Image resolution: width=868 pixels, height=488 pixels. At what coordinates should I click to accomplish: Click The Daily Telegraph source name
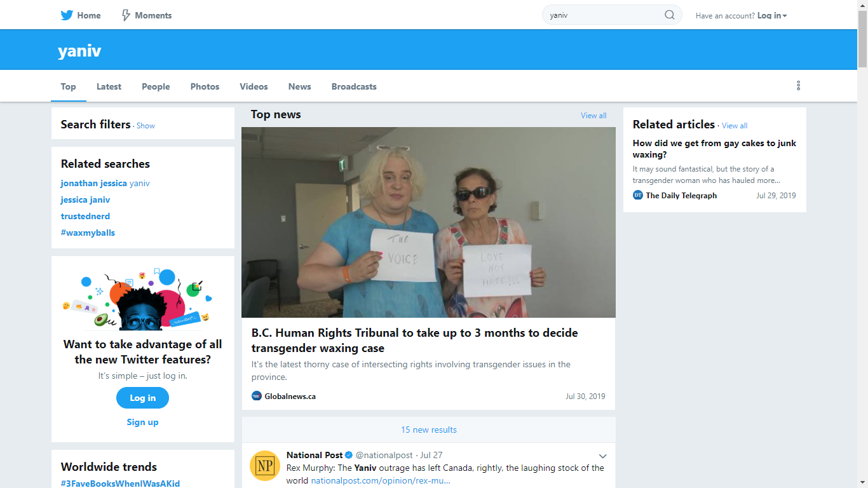pyautogui.click(x=681, y=195)
